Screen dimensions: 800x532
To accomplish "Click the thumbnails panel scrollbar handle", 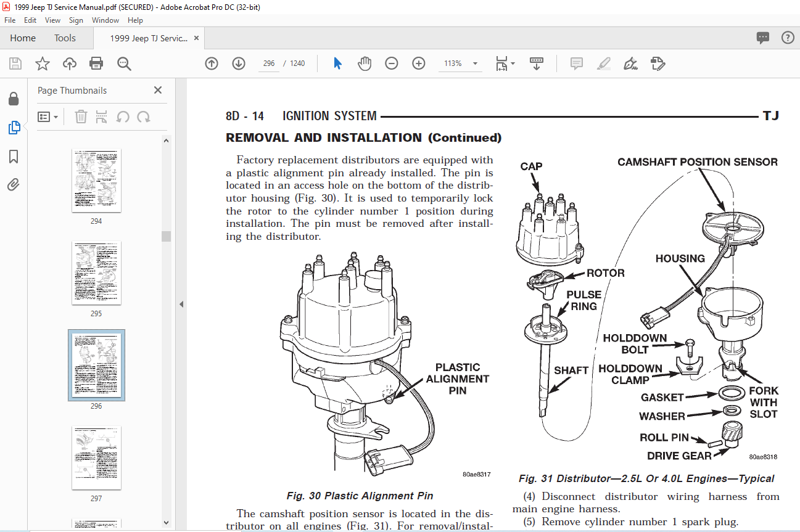I will (166, 236).
